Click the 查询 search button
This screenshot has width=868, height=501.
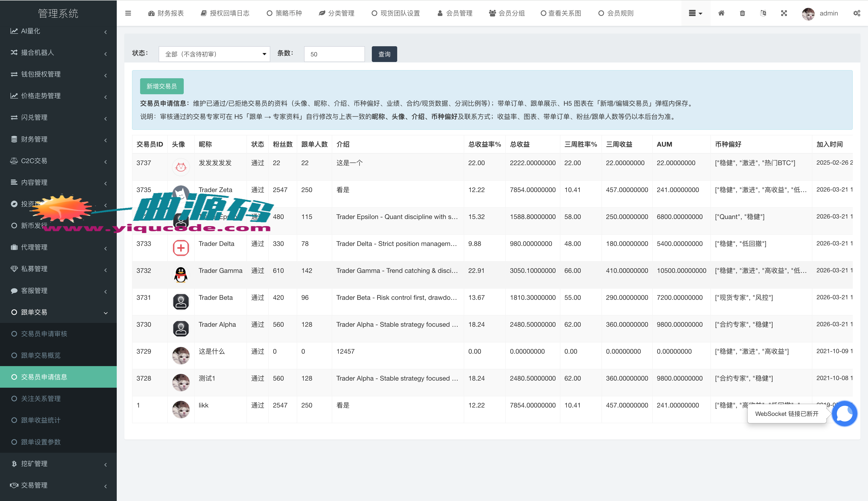384,54
